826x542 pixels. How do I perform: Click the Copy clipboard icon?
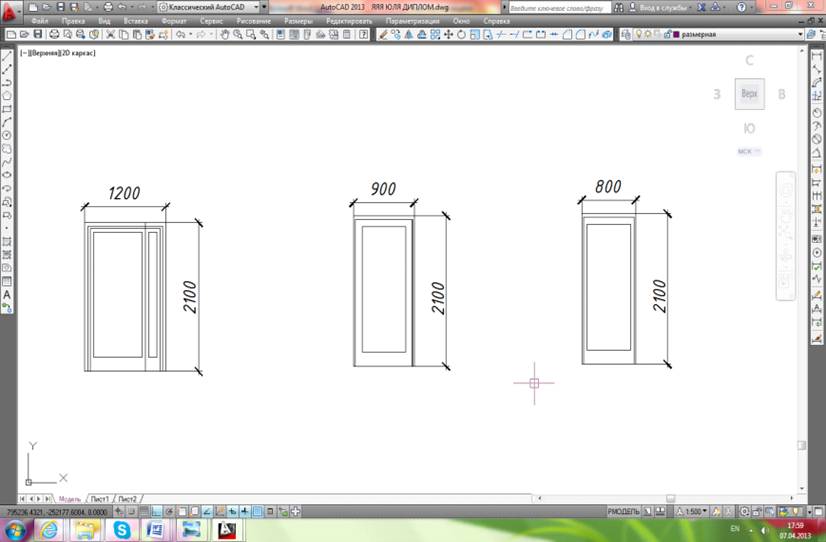pyautogui.click(x=123, y=34)
